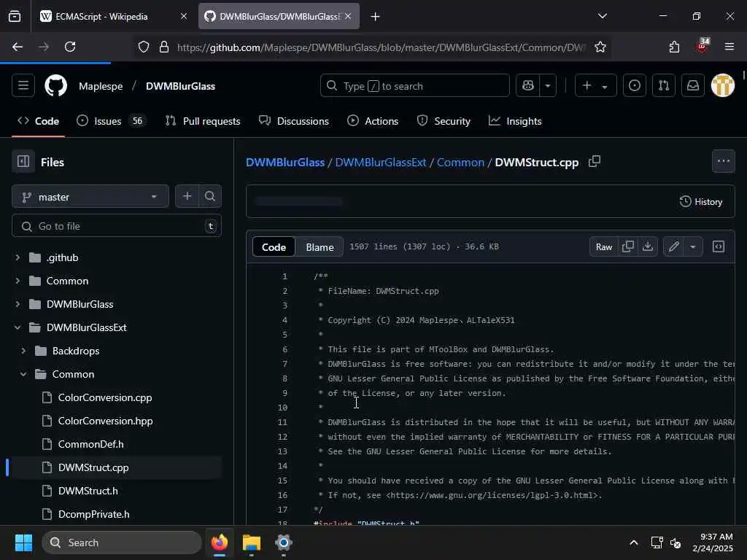Viewport: 747px width, 560px height.
Task: Reload the current page
Action: coord(70,47)
